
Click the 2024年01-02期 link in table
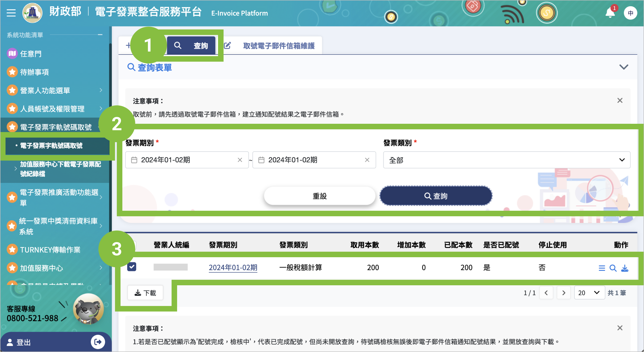[233, 268]
